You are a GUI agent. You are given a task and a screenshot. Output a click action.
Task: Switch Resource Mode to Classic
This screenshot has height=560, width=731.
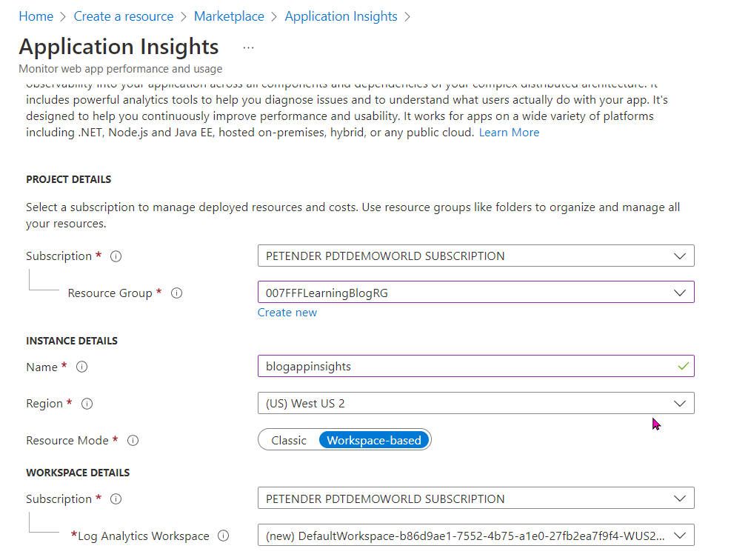(x=289, y=439)
